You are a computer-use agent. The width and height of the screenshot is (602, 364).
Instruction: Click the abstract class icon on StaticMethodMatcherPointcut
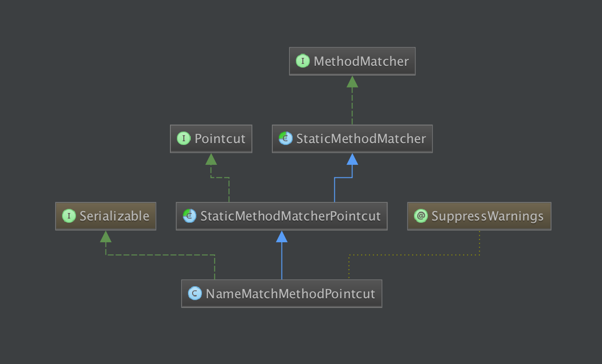(x=190, y=216)
